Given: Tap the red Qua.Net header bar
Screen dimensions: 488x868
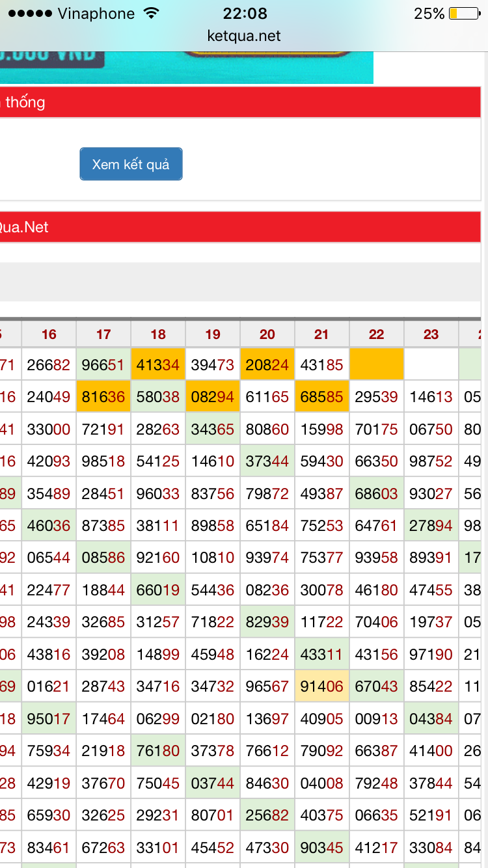Looking at the screenshot, I should tap(240, 227).
